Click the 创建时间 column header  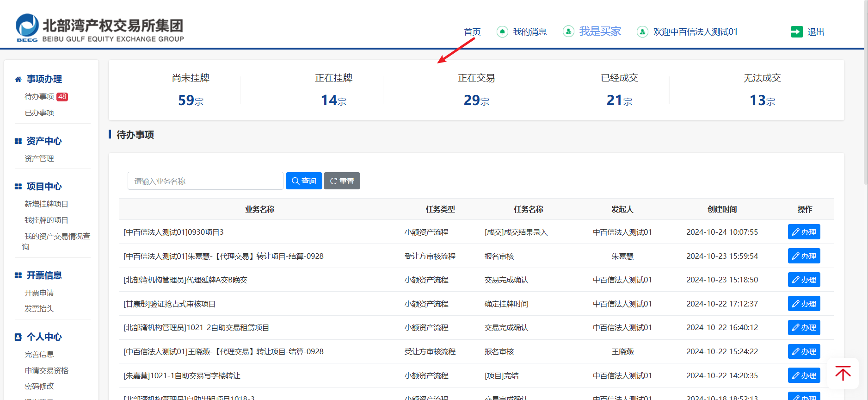tap(722, 209)
